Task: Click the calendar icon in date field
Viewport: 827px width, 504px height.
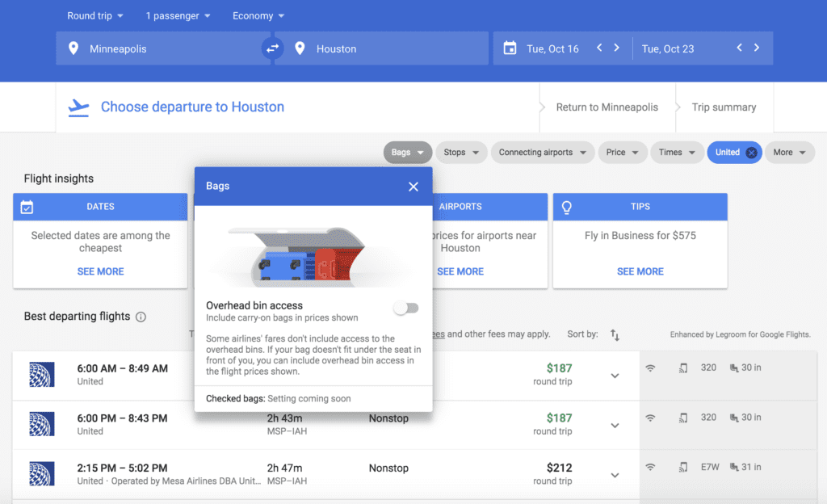Action: coord(510,48)
